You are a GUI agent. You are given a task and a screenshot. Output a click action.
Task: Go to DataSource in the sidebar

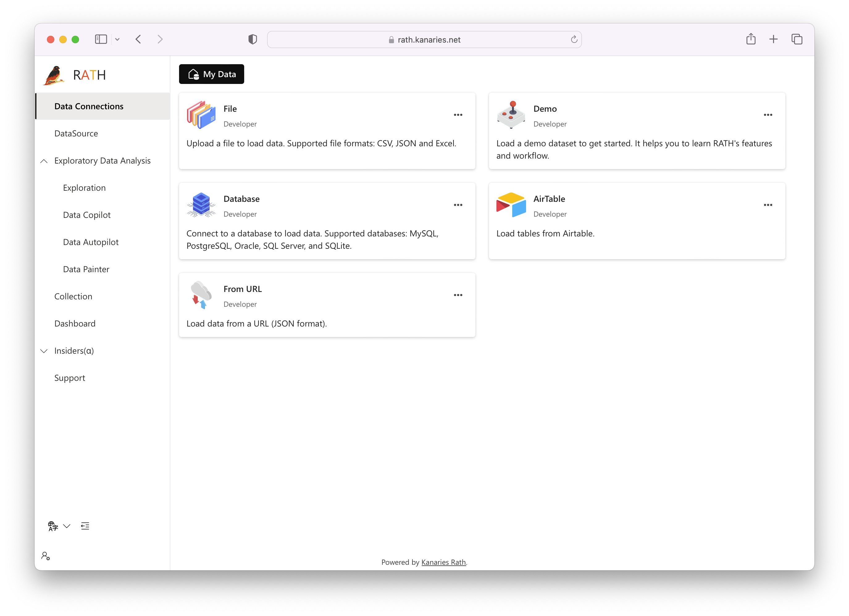[x=76, y=134]
